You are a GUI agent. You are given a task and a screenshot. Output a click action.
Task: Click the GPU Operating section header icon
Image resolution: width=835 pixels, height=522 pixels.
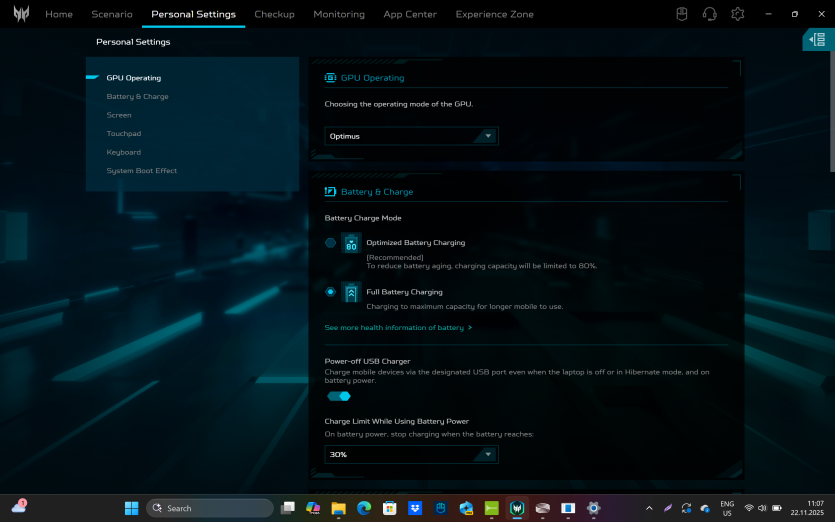(x=330, y=77)
